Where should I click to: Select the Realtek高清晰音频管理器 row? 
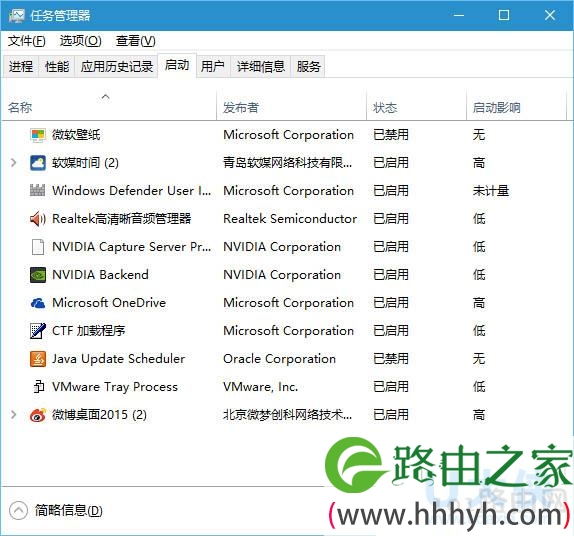pyautogui.click(x=287, y=219)
